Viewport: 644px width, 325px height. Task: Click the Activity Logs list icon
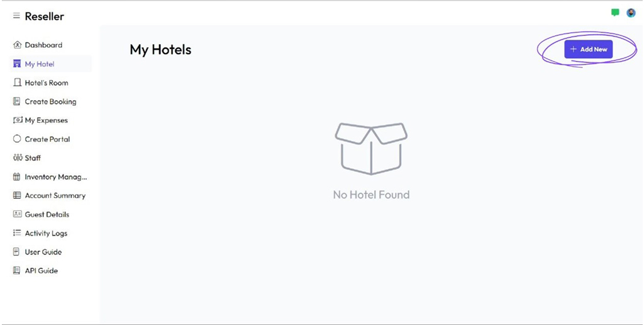point(17,233)
